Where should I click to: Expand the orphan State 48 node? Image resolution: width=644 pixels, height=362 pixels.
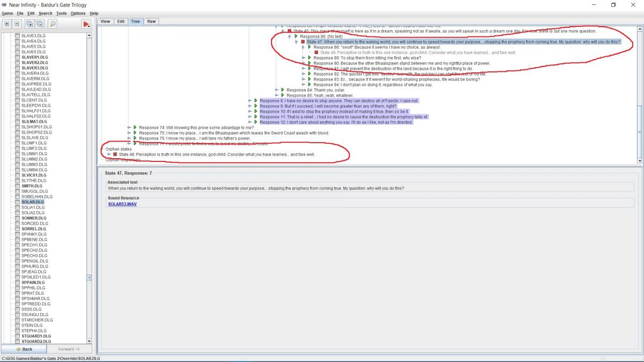108,154
